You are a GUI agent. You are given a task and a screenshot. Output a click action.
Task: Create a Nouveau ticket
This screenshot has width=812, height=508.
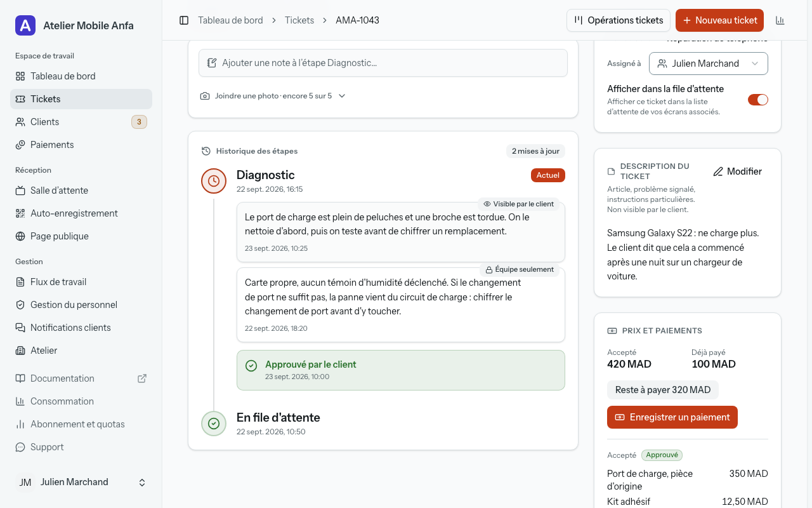719,20
